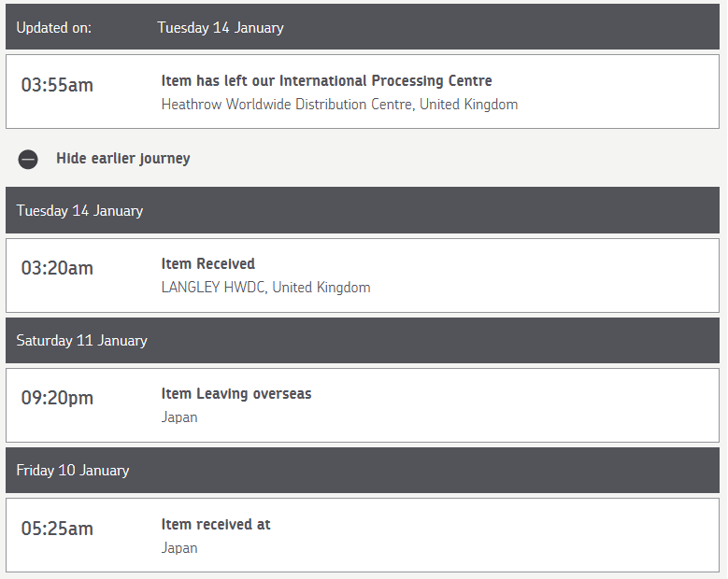Click the minus circle icon to collapse journey

pyautogui.click(x=28, y=159)
